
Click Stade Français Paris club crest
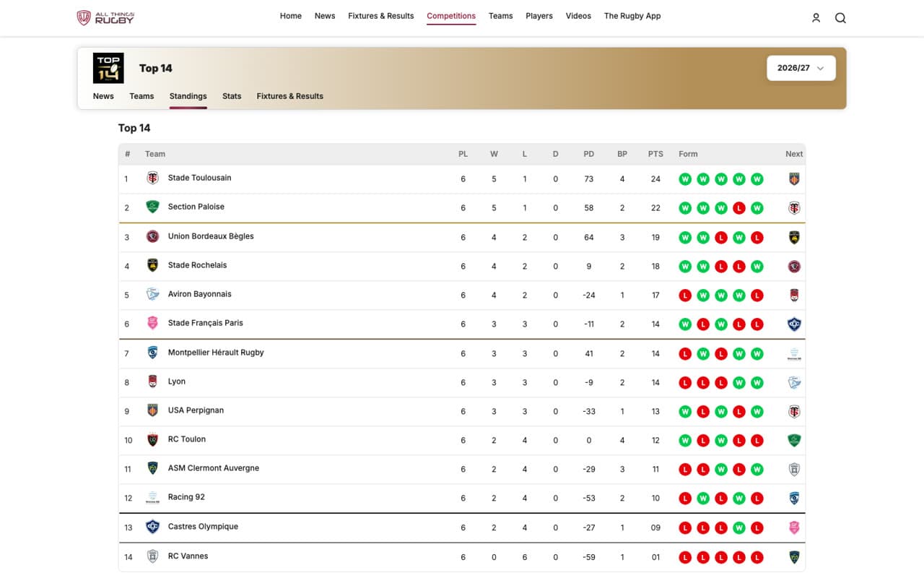[x=152, y=324]
